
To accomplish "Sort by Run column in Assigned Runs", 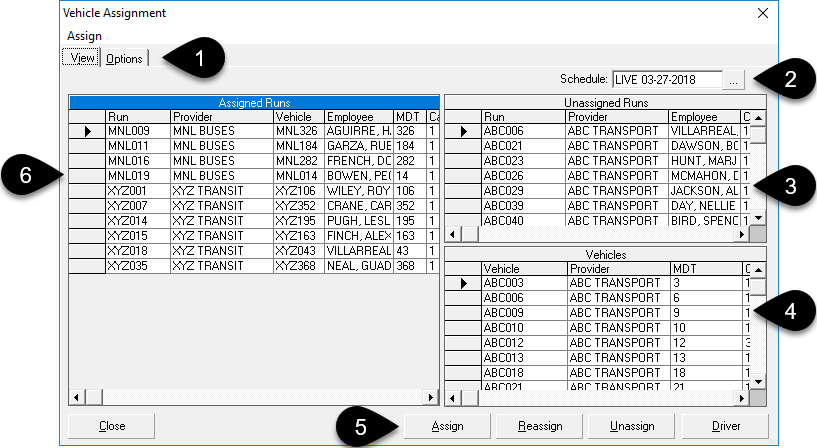I will click(x=138, y=117).
